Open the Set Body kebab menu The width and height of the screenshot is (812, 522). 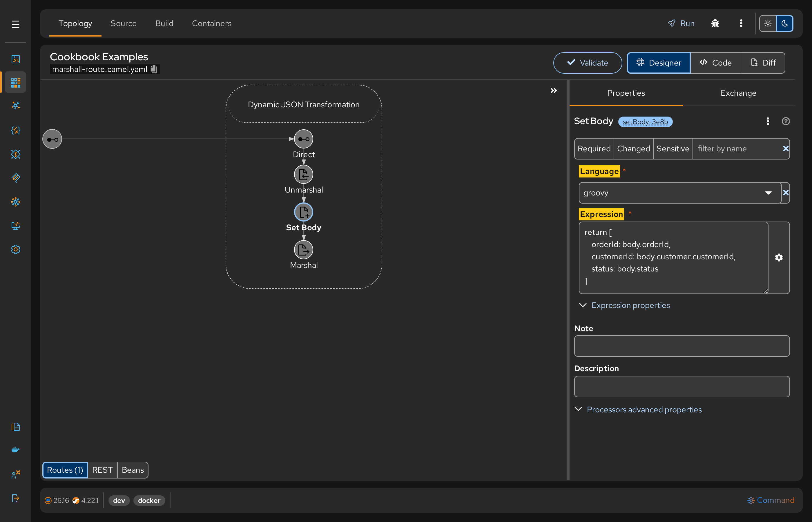768,121
